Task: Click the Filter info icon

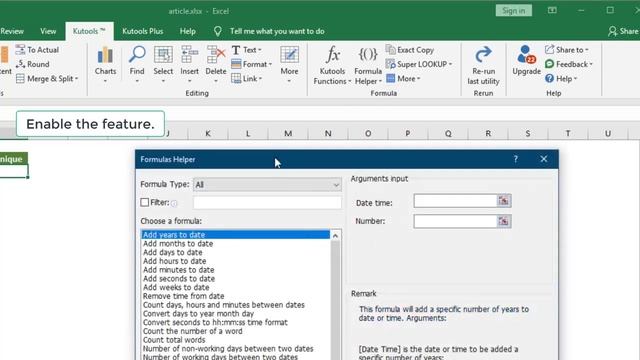Action: pos(174,203)
